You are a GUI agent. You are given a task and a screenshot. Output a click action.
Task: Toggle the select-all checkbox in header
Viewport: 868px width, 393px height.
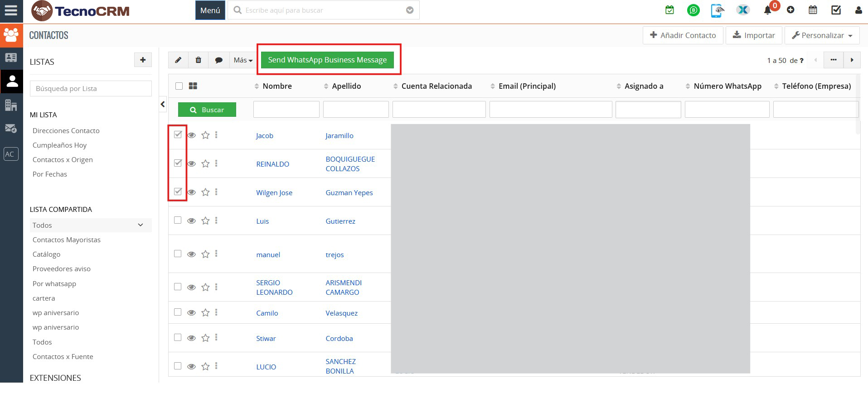tap(179, 86)
